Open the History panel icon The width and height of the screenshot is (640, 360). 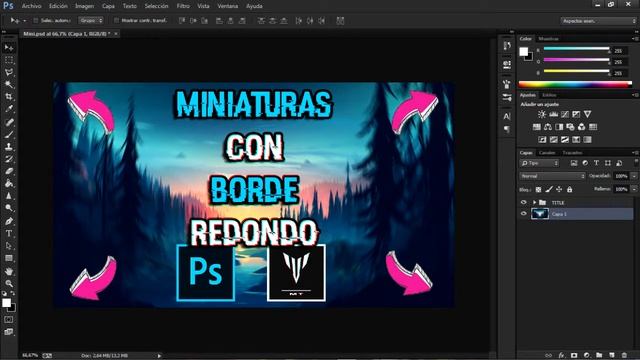click(507, 46)
